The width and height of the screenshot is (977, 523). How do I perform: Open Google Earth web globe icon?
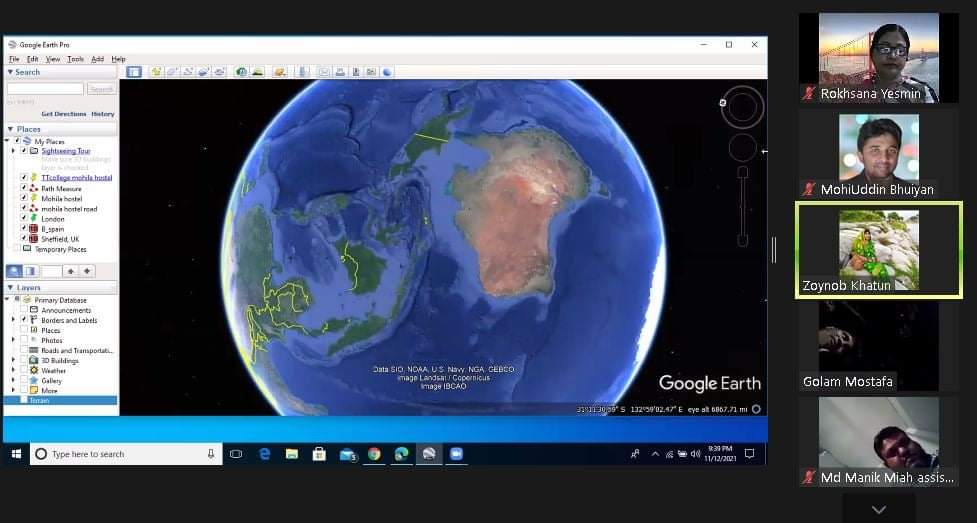[x=387, y=72]
